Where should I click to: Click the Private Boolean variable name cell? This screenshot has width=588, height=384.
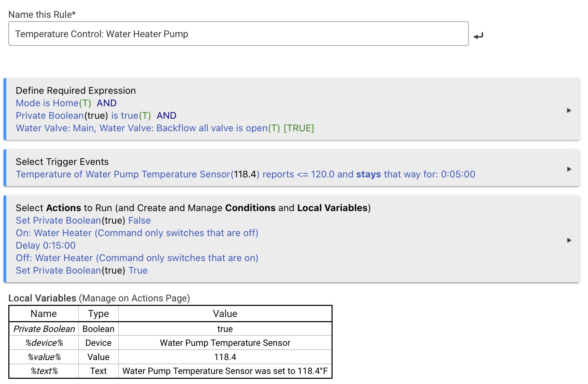point(44,329)
